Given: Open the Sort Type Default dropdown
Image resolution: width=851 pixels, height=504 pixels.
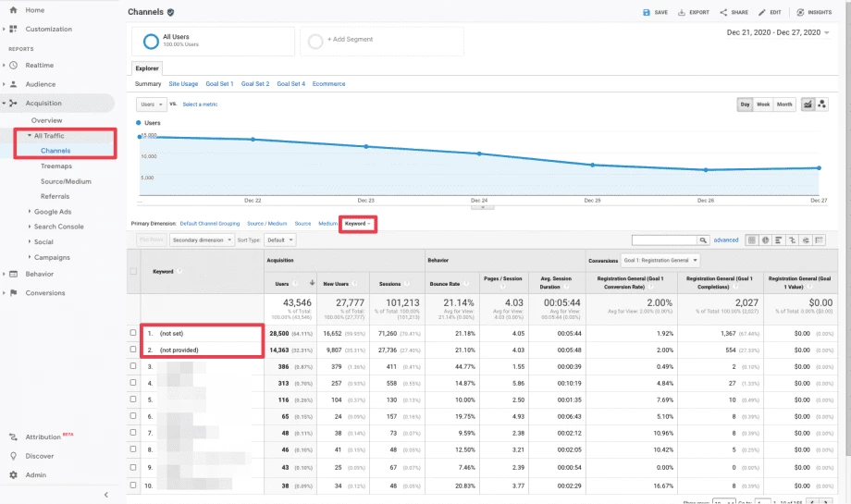Looking at the screenshot, I should coord(279,240).
